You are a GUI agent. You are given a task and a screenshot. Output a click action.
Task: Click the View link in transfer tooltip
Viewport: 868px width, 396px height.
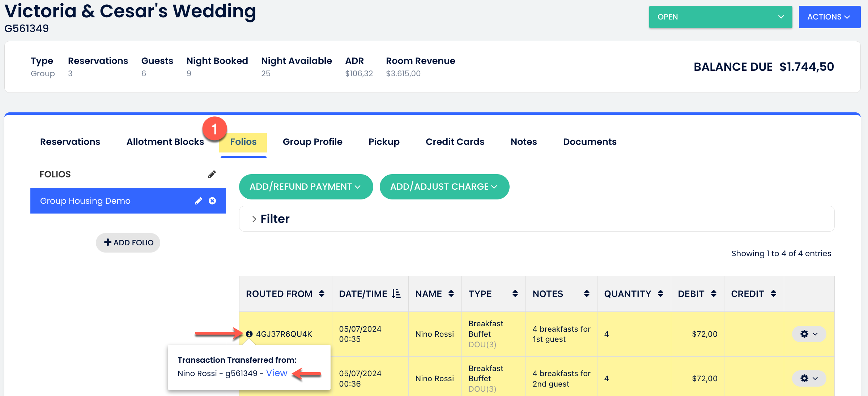(x=277, y=373)
